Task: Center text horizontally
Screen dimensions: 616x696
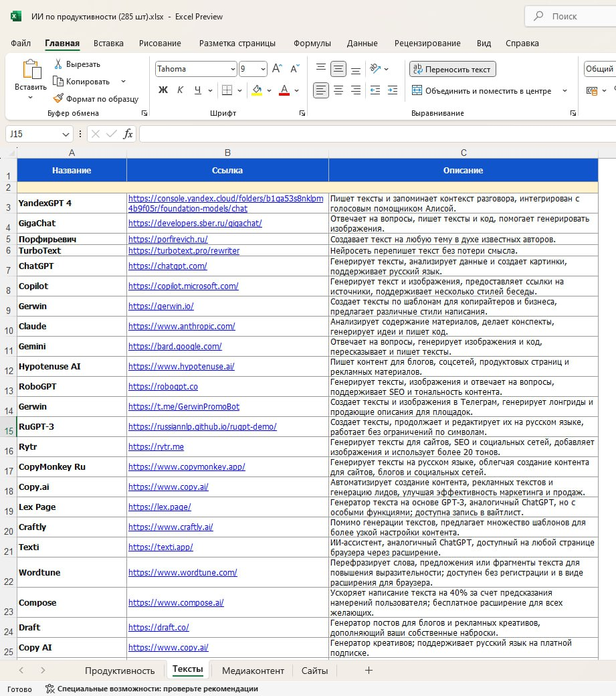Action: click(x=338, y=90)
